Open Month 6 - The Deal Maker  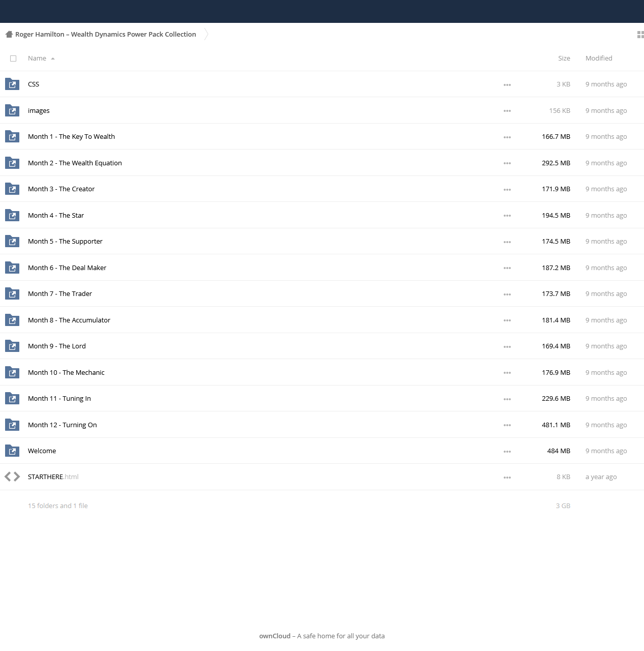[x=67, y=268]
